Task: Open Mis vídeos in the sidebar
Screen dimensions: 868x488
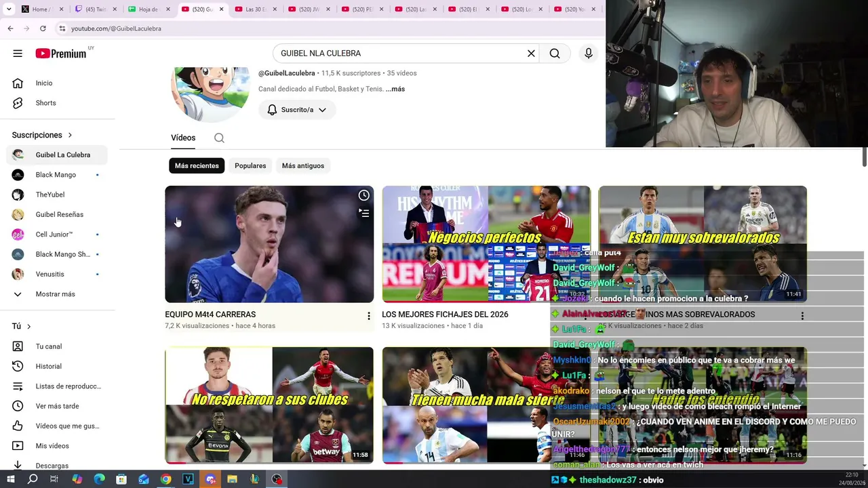Action: (x=57, y=446)
